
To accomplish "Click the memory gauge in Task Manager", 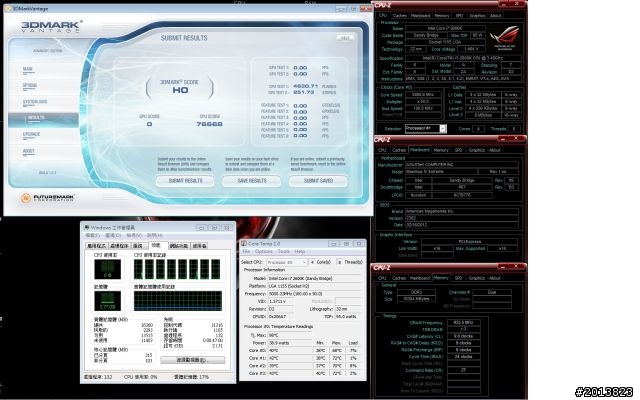I will (107, 301).
